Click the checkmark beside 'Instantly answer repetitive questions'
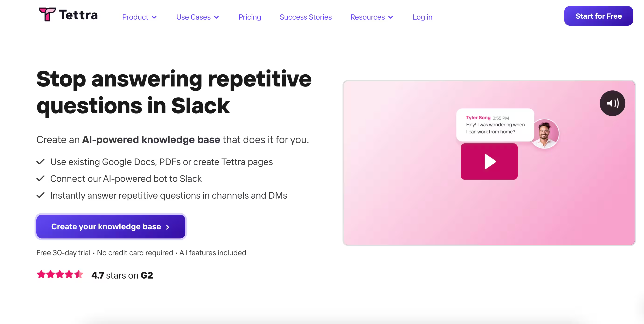 [x=41, y=195]
